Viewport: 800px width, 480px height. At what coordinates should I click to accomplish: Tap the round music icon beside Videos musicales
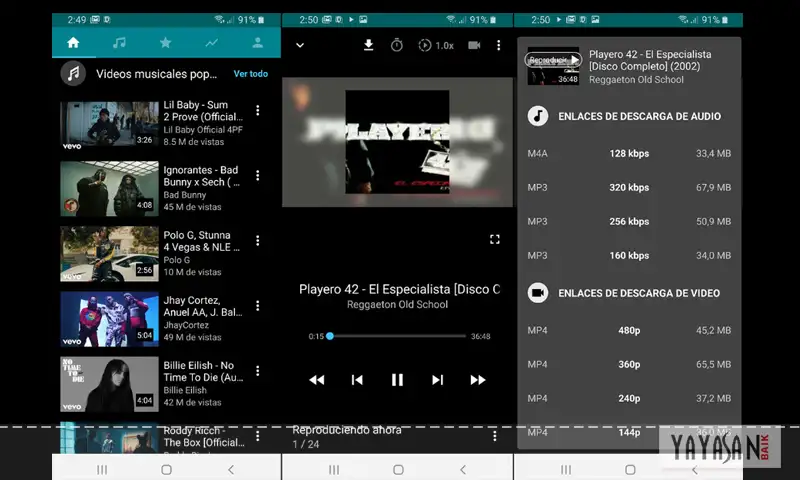click(73, 73)
